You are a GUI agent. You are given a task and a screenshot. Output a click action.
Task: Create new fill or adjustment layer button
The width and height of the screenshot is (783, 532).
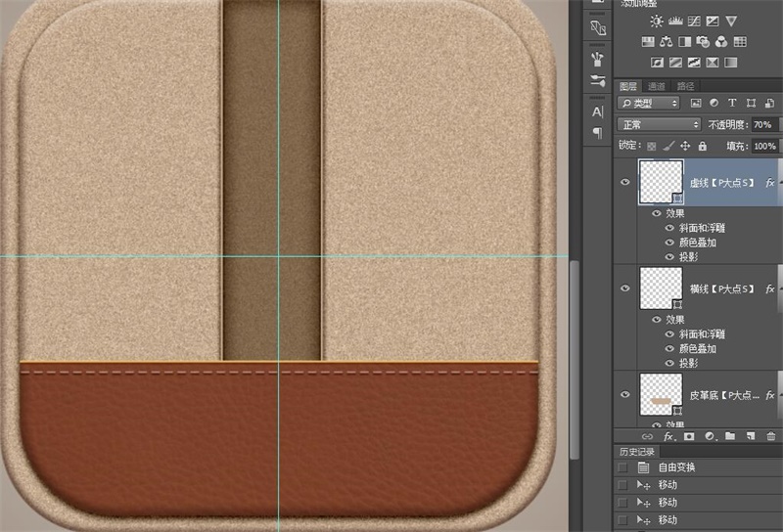click(711, 436)
